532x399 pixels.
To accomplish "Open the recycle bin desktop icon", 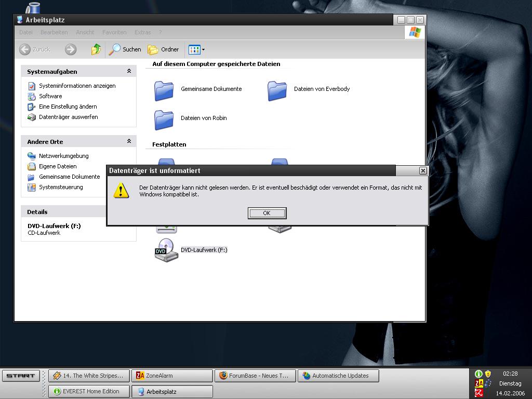I will pos(33,7).
